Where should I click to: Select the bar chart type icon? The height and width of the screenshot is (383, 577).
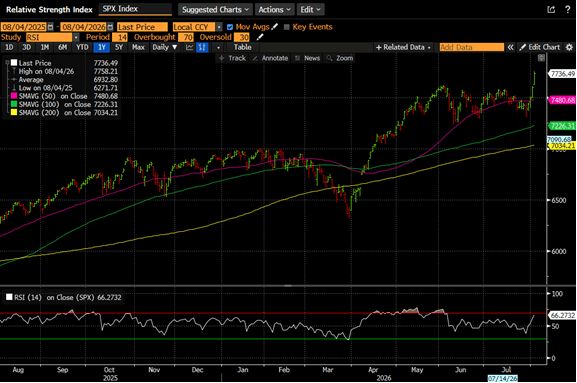(202, 47)
